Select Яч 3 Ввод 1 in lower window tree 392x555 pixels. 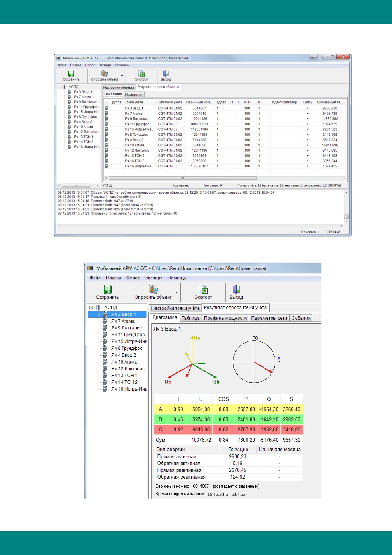tap(124, 314)
